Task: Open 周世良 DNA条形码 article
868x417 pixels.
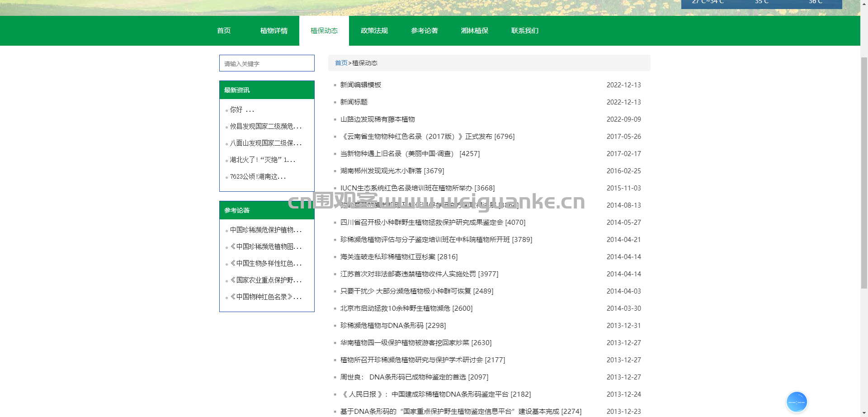Action: [414, 377]
